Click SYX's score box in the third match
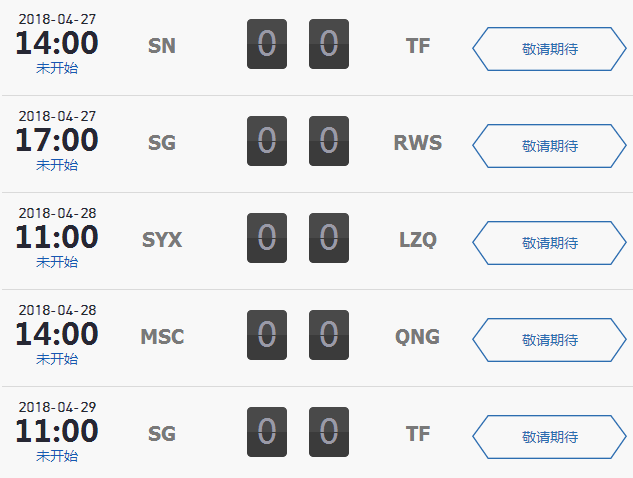Viewport: 633px width, 478px height. point(267,240)
